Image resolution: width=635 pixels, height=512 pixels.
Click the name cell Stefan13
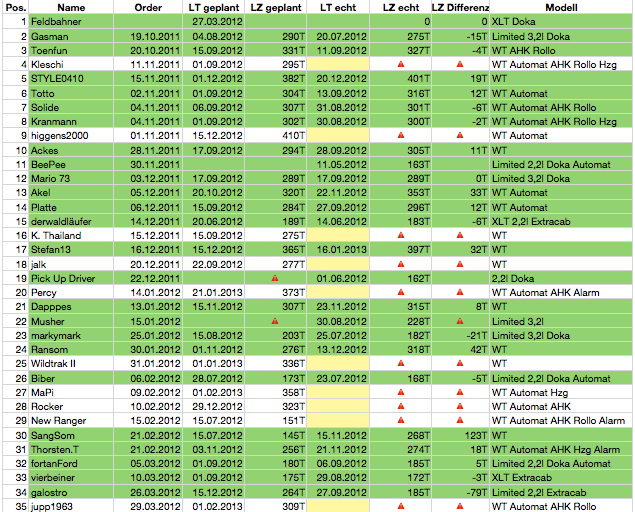[71, 249]
